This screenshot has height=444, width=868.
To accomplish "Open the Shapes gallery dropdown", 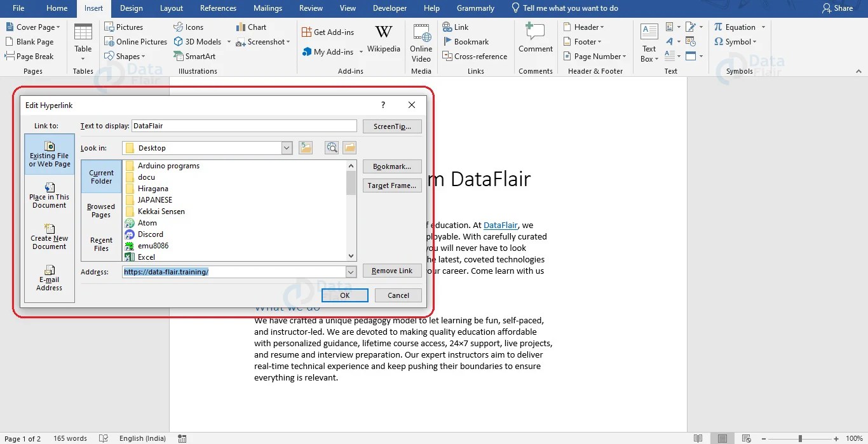I will (x=143, y=56).
